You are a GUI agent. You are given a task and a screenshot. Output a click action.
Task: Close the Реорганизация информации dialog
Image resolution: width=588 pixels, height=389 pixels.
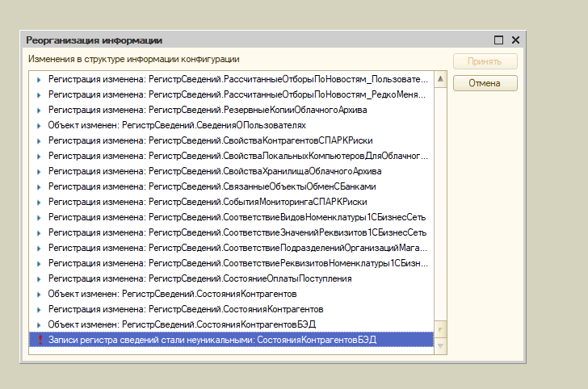point(515,40)
